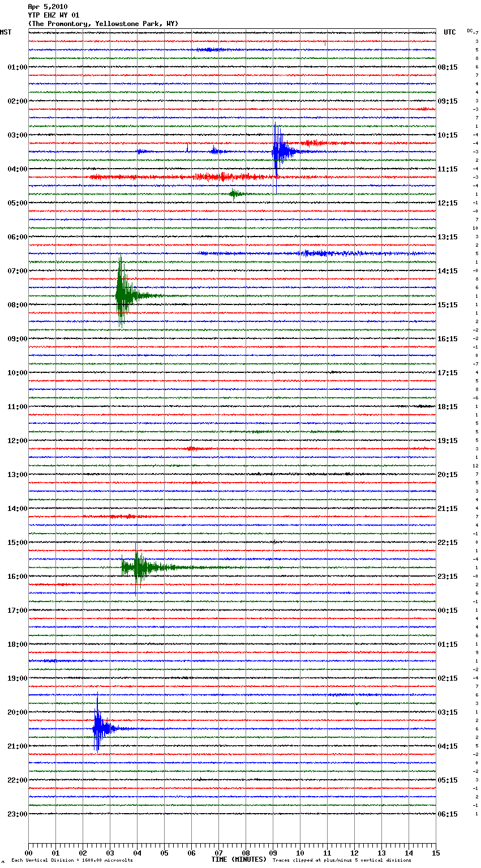This screenshot has width=481, height=868.
Task: Click the UTC label '15:15'
Action: point(448,305)
